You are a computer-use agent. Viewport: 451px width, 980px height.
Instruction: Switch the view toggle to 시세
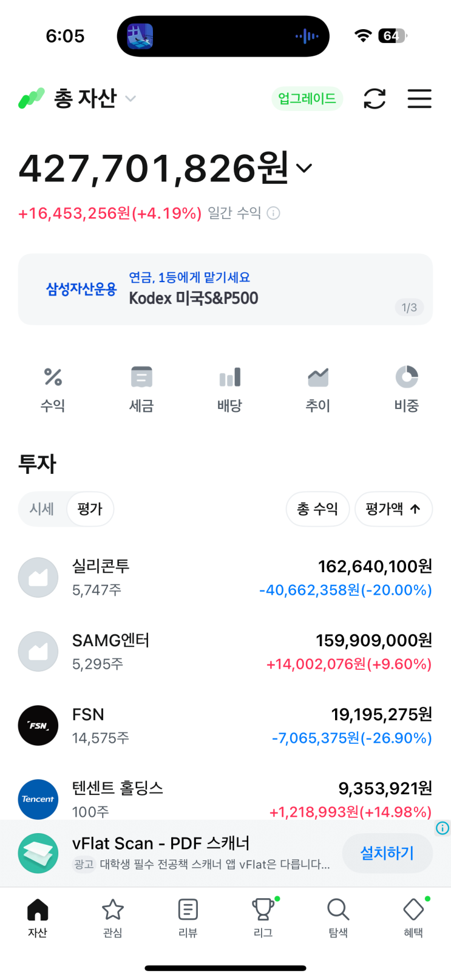point(42,509)
